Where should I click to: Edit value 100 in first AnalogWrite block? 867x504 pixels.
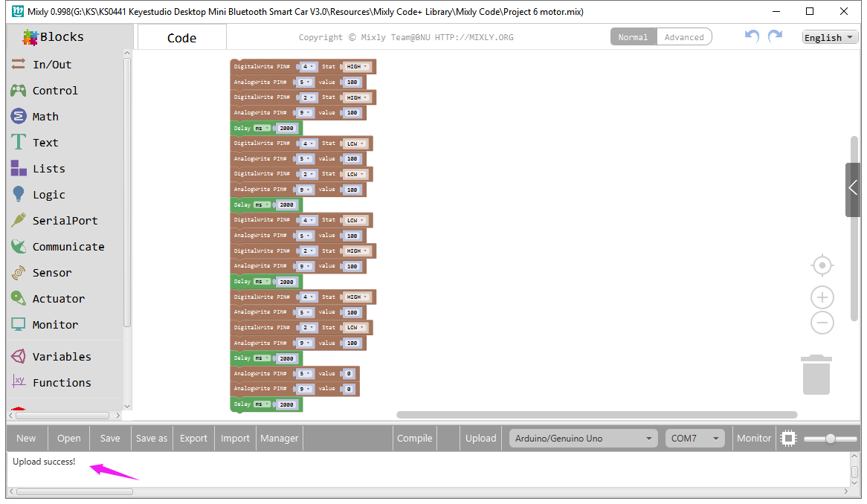pyautogui.click(x=352, y=83)
